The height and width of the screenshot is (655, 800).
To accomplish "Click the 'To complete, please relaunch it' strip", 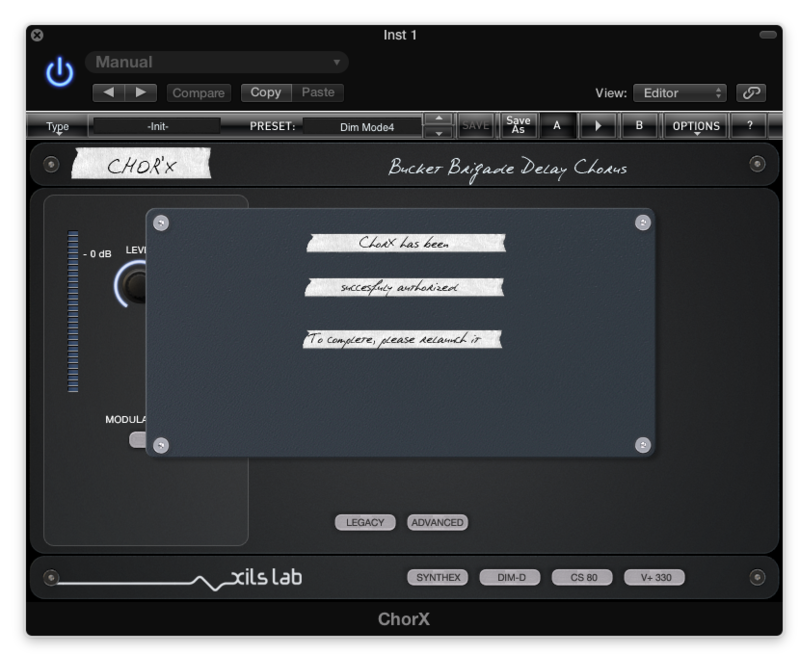I will (x=402, y=339).
